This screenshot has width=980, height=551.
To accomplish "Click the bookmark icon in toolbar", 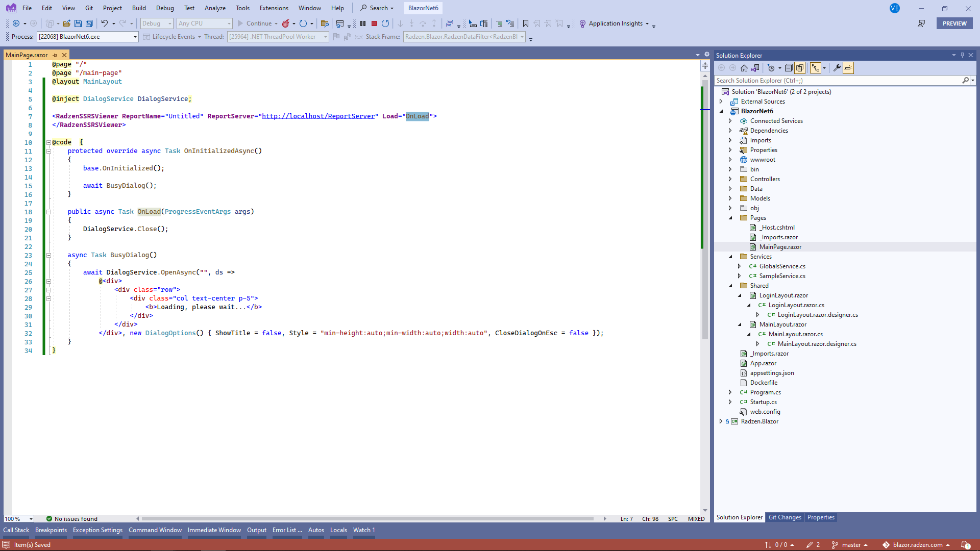I will 526,23.
